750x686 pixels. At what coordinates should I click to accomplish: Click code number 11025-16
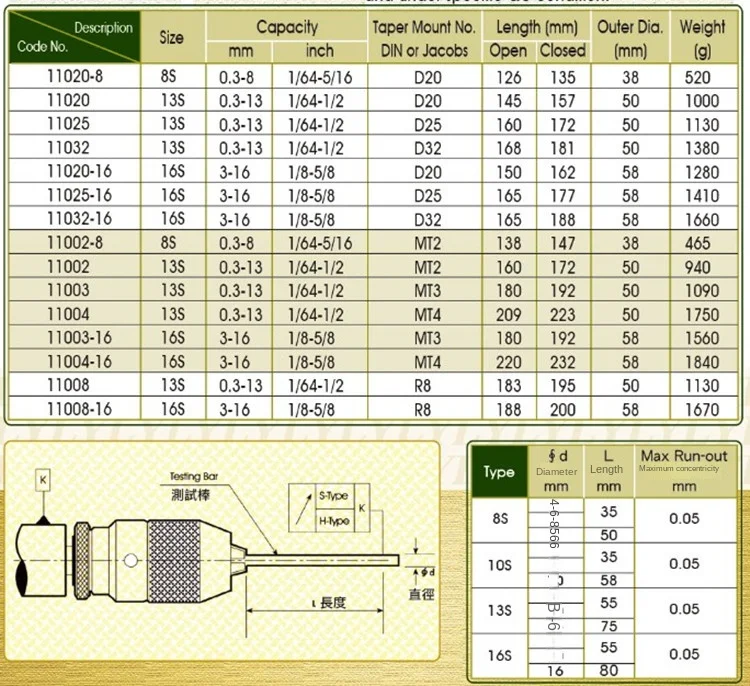[x=79, y=195]
